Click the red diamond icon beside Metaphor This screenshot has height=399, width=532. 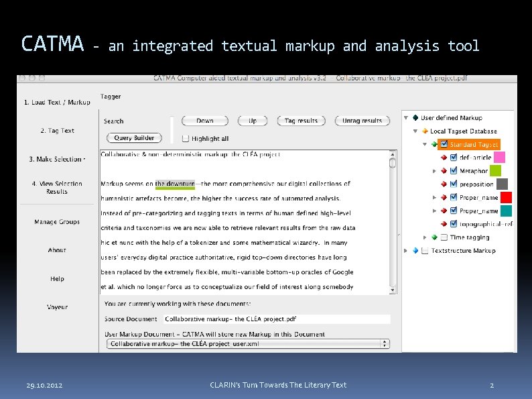tap(444, 171)
